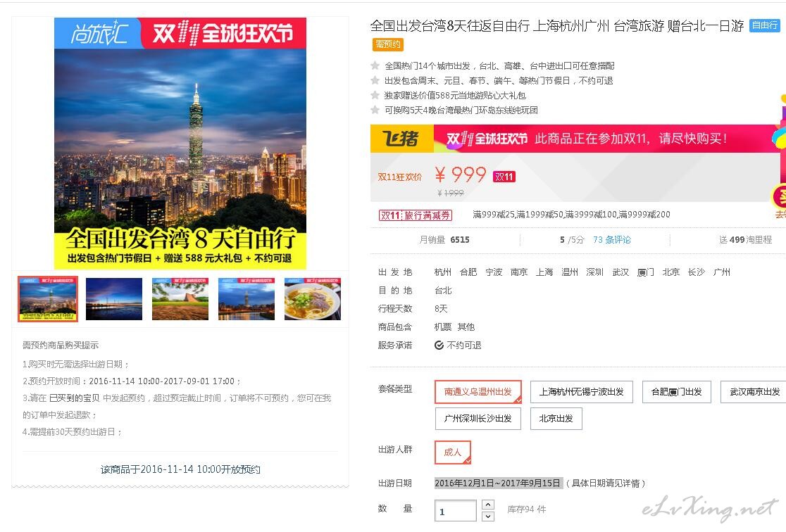Click the first star bullet icon
Viewport: 786px width, 532px height.
[375, 65]
